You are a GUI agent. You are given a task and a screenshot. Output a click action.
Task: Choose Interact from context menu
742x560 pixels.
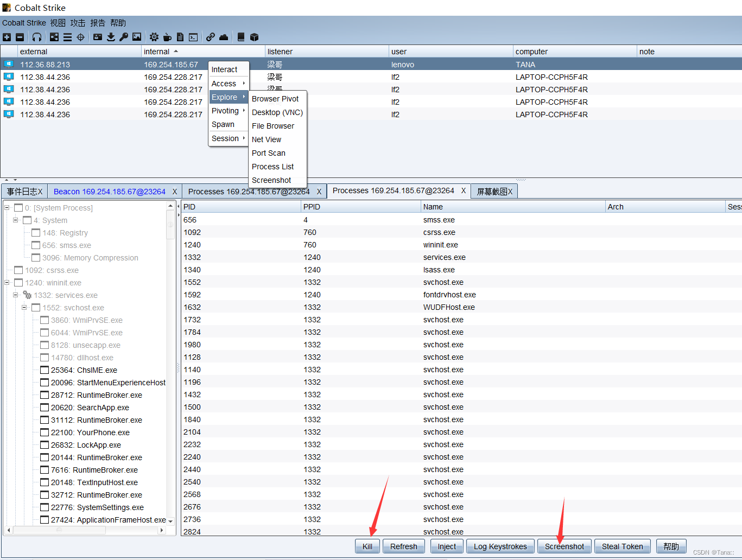click(x=228, y=69)
